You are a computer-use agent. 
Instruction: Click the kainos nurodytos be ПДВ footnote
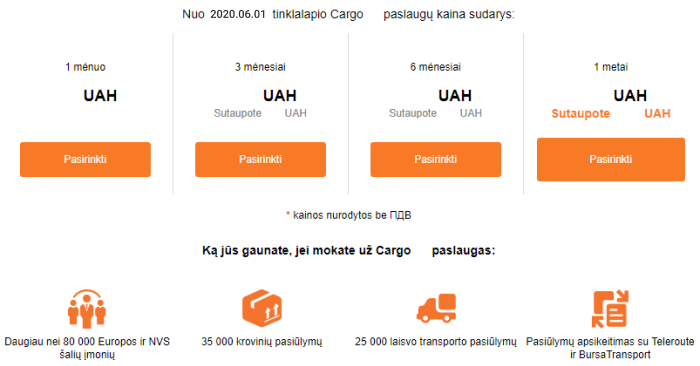coord(349,215)
